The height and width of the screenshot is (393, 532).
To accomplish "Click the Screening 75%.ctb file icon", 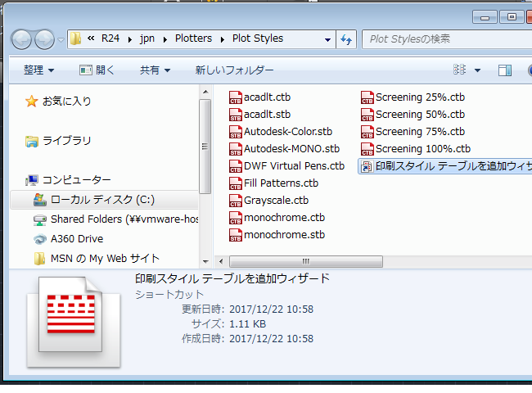I will point(367,132).
